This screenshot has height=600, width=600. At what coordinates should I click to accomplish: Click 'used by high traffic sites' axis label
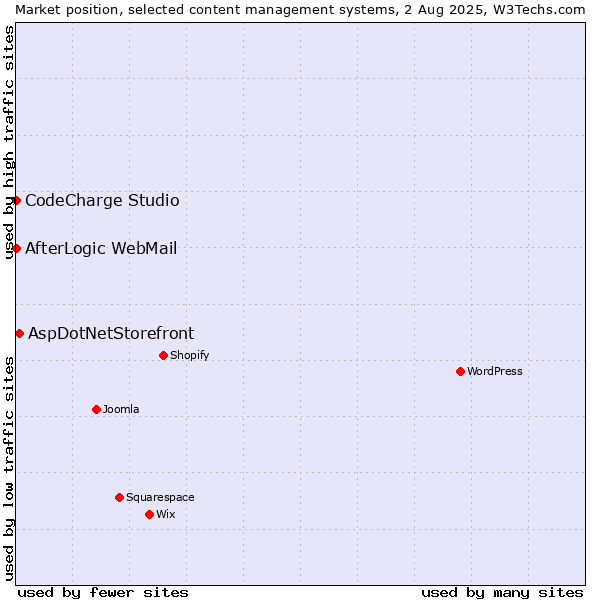tap(8, 142)
